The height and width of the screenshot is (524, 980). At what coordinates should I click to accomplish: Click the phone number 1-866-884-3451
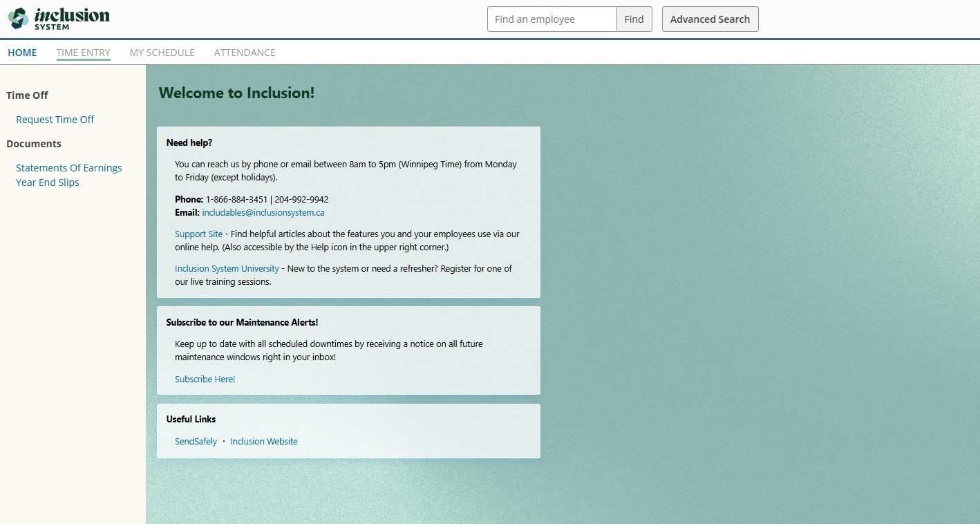tap(236, 200)
